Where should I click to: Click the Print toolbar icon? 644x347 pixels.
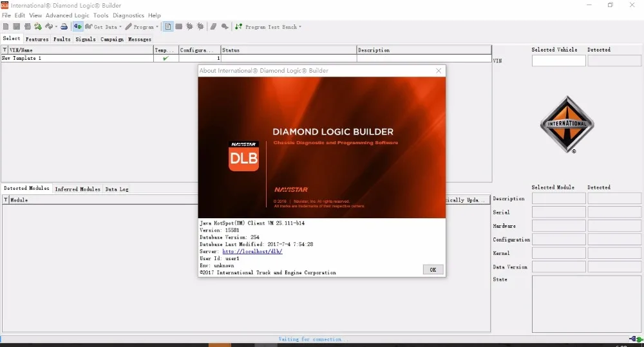click(64, 26)
